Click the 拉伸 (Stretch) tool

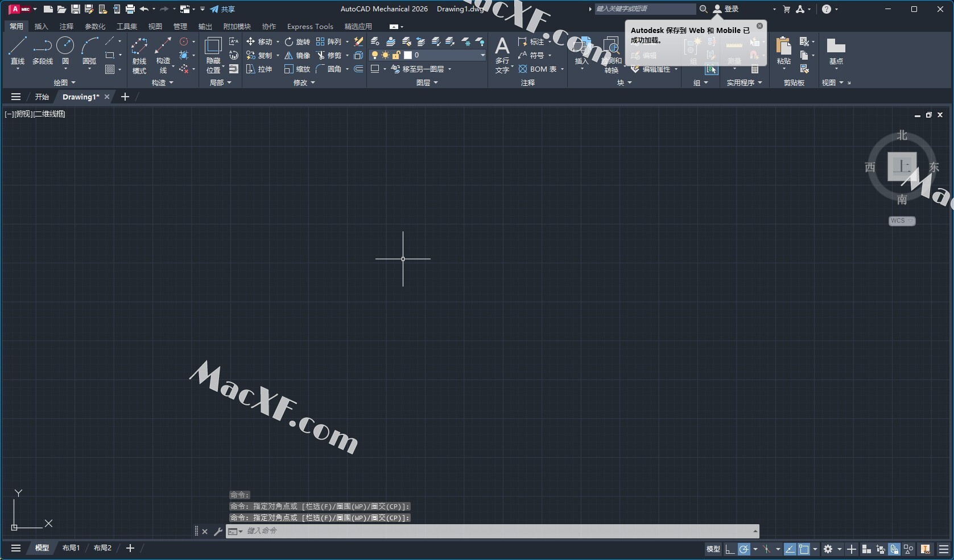tap(259, 69)
